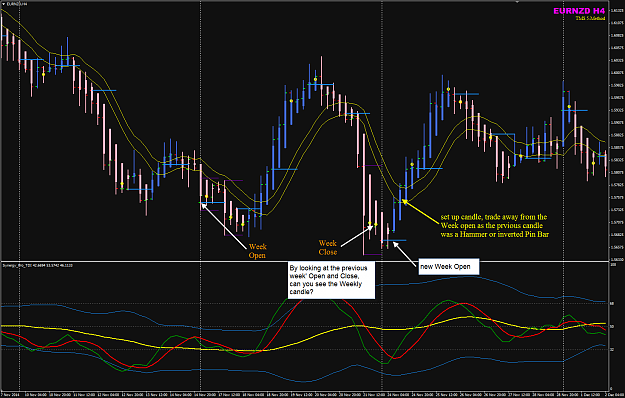Click the Synergy TDI indicator label in the sub-window
Screen dimensions: 625x398
[x=37, y=265]
